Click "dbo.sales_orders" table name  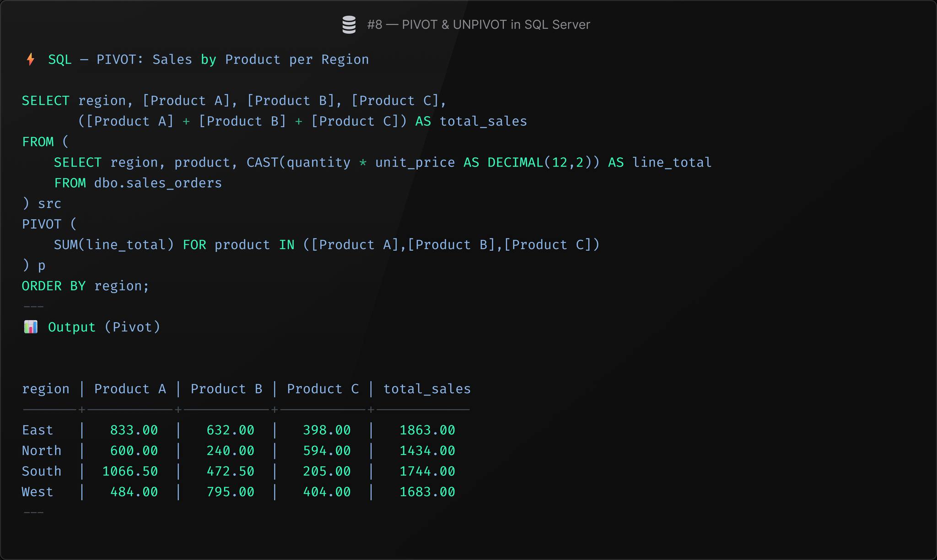pyautogui.click(x=158, y=183)
